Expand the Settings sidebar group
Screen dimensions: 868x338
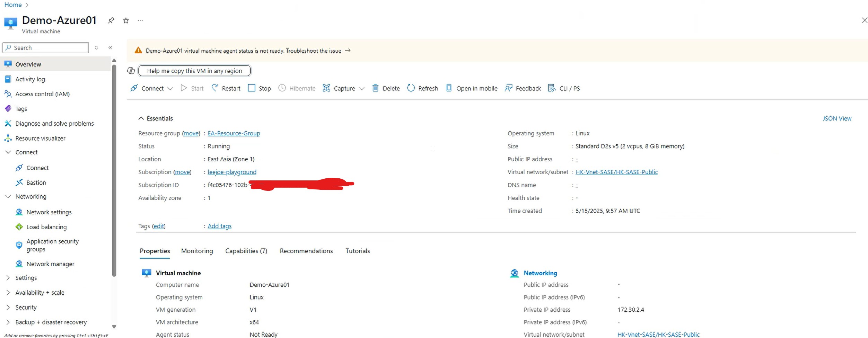tap(8, 278)
